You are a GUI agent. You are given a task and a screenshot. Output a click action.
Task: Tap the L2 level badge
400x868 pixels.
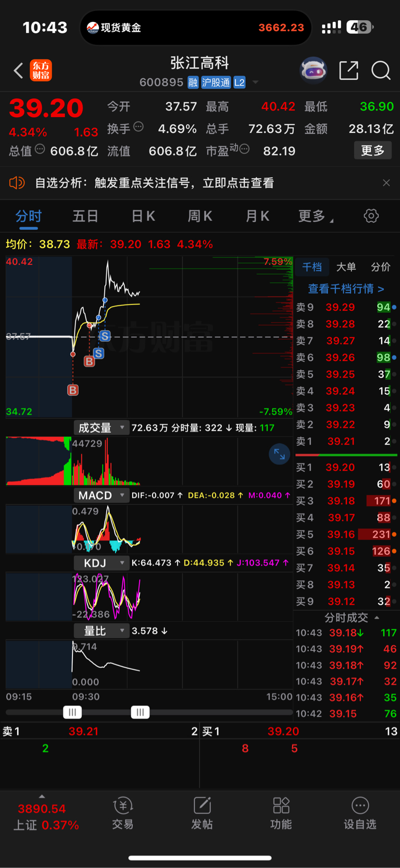[x=240, y=82]
